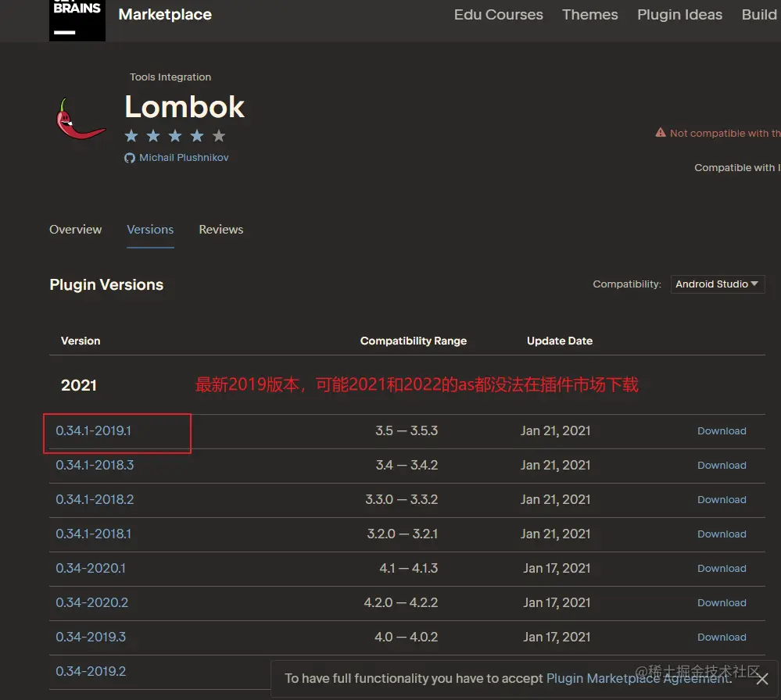Close the Plugin Marketplace Agreement notification
The image size is (781, 700).
point(762,679)
